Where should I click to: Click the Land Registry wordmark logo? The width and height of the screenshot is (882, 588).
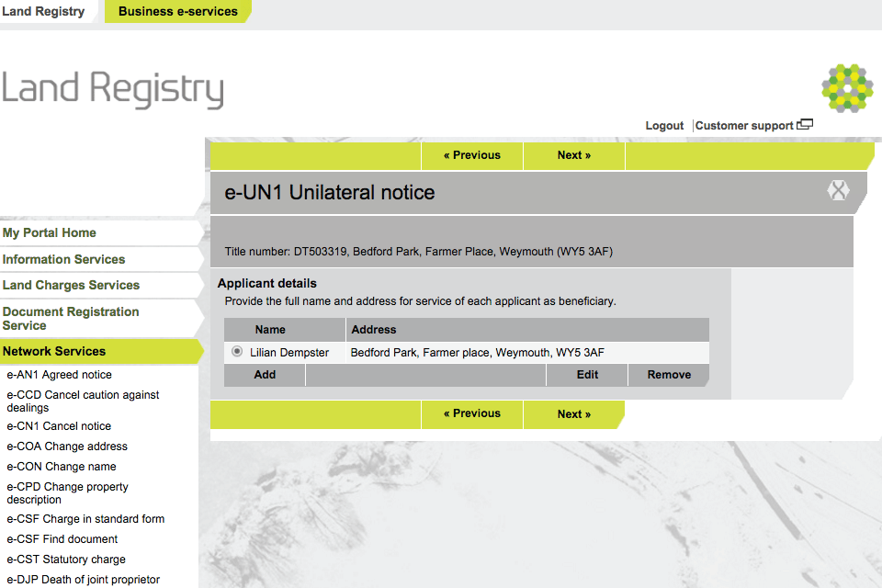coord(113,90)
